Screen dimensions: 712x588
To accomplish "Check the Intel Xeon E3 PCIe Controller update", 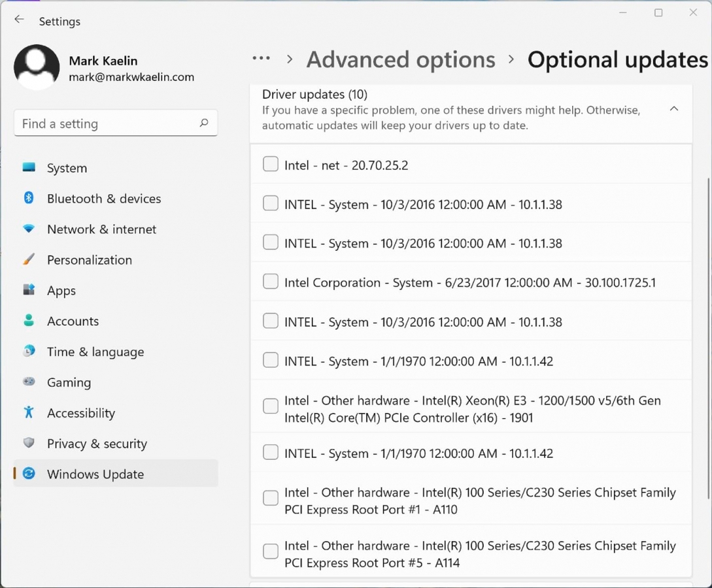I will pos(270,406).
